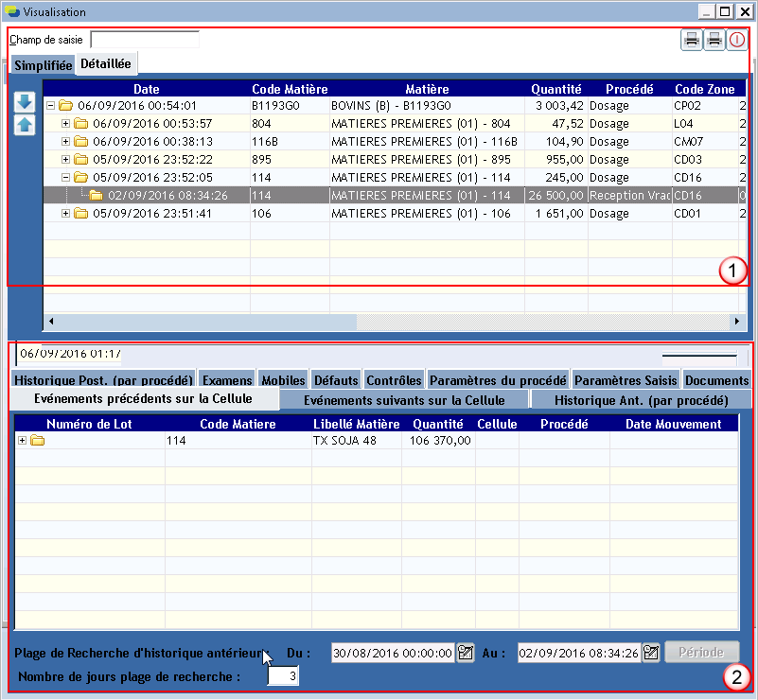Click the red circular icon beside the printers

(737, 40)
